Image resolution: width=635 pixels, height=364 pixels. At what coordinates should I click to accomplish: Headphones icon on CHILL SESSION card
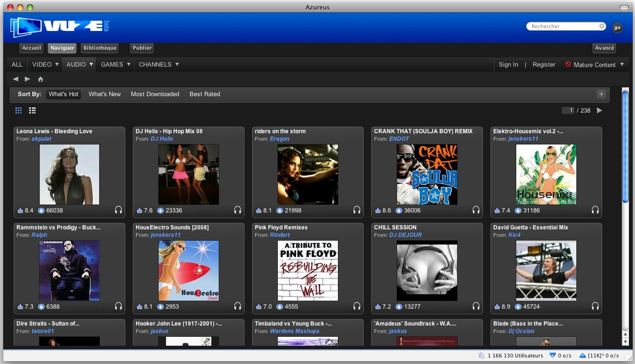pos(476,306)
